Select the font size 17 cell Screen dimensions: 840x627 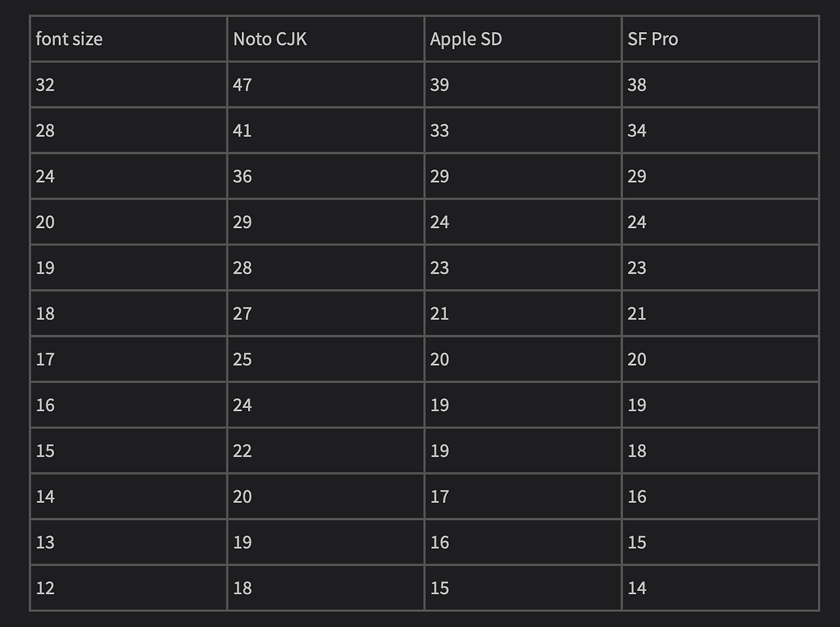129,359
